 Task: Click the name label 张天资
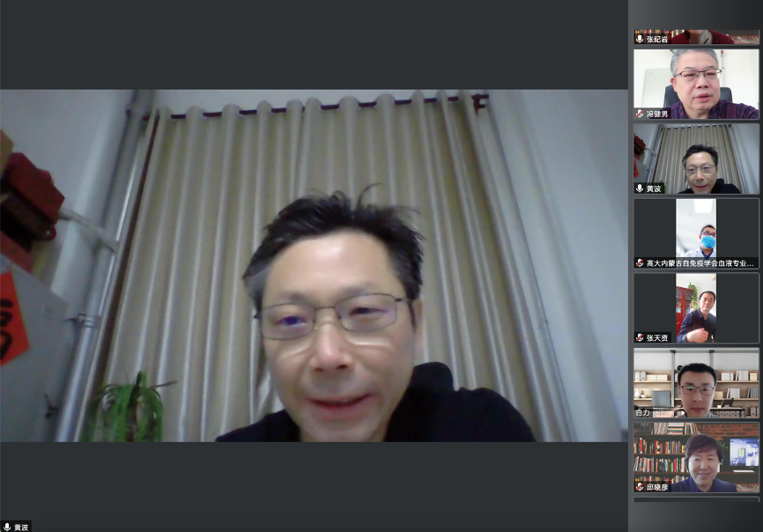[657, 338]
